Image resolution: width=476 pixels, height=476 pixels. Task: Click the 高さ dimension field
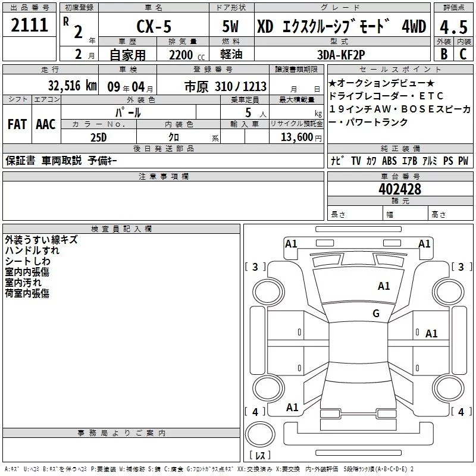point(450,214)
